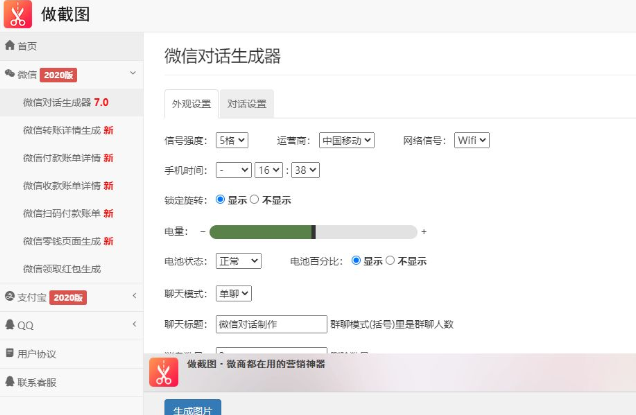Switch to the 外观设置 tab
This screenshot has height=415, width=636.
(x=191, y=104)
